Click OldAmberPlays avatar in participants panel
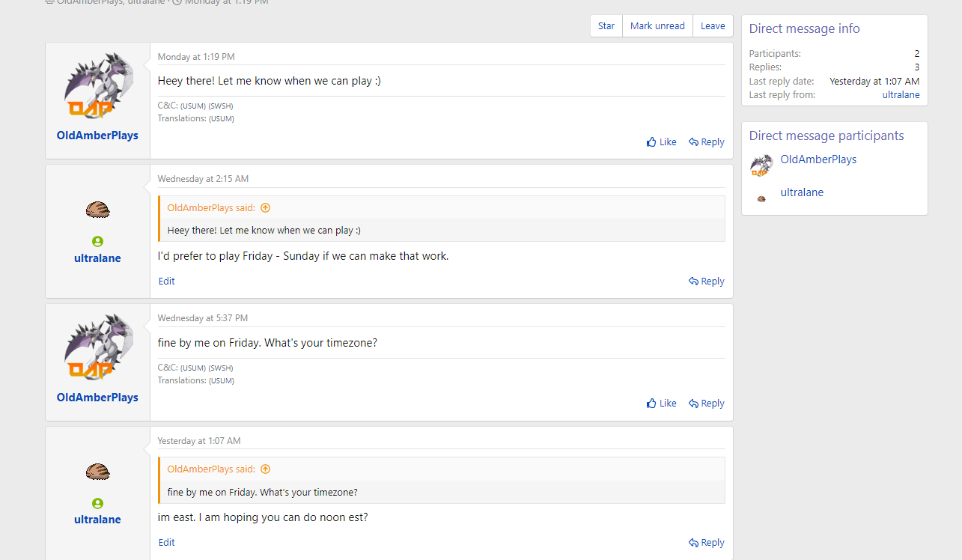Screen dimensions: 962x560 (x=761, y=165)
